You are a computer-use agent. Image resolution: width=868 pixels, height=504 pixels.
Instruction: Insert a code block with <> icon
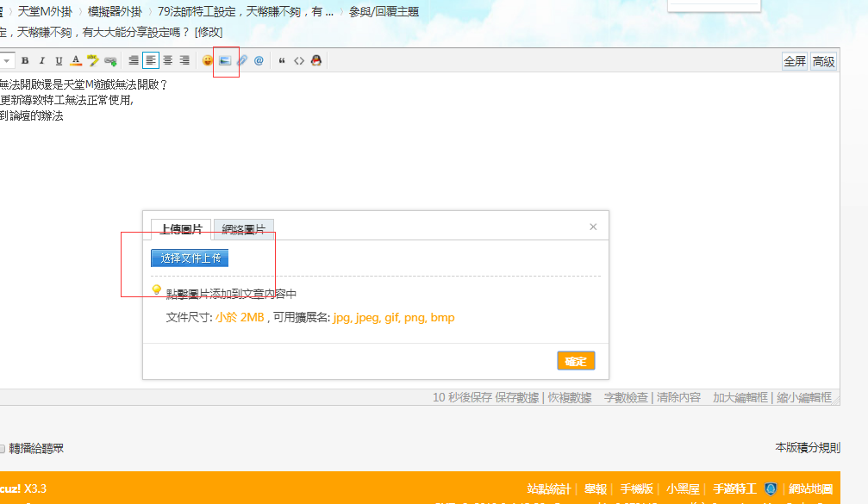click(x=299, y=60)
